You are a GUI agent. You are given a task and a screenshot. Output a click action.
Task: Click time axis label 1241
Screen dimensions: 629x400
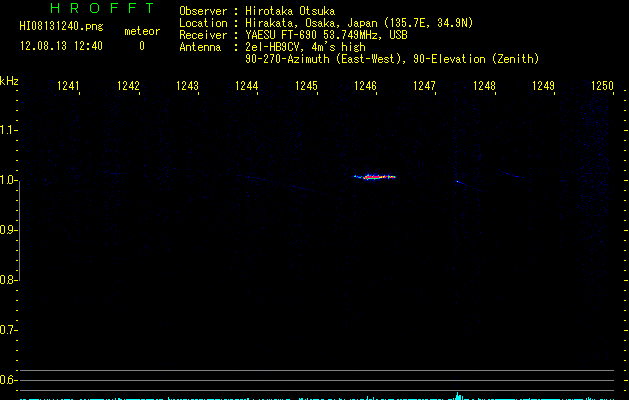click(68, 86)
